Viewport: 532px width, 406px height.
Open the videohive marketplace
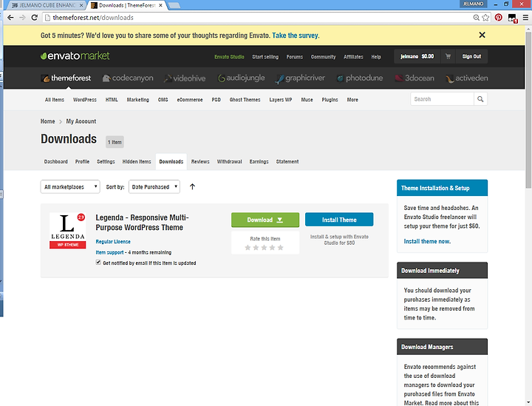pos(185,78)
